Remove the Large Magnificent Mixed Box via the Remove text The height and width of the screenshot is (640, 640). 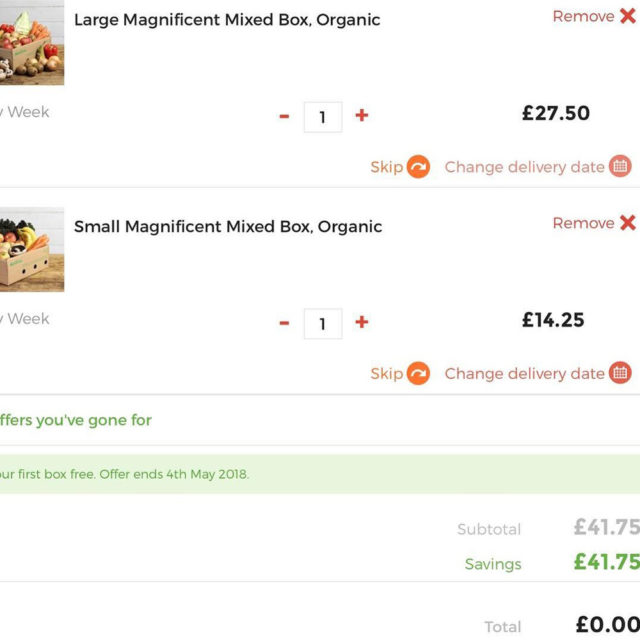tap(583, 16)
